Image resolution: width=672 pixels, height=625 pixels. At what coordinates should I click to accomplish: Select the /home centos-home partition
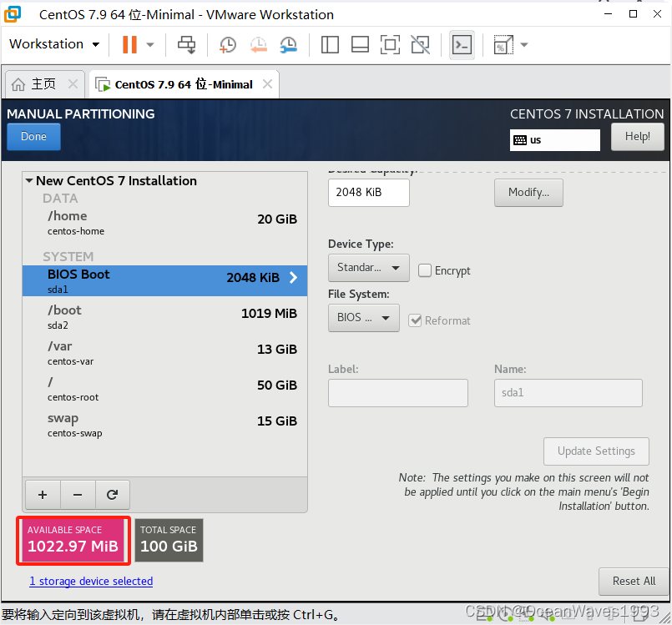[x=164, y=223]
